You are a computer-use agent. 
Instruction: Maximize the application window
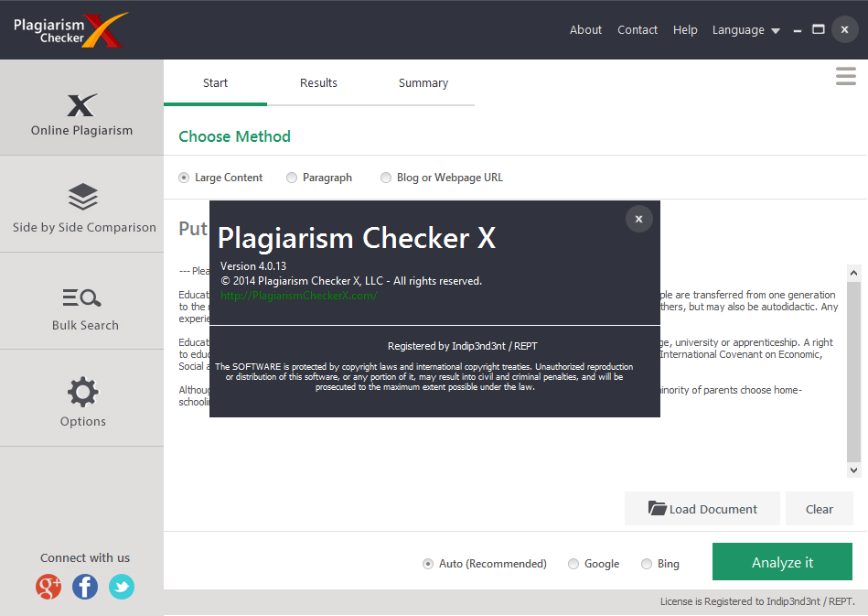(x=819, y=29)
